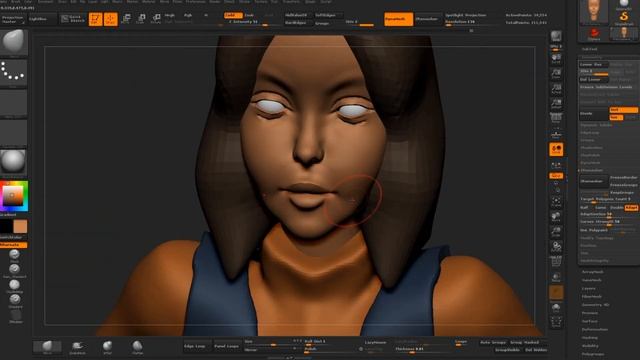Pick a hue in the color picker square
The width and height of the screenshot is (640, 360).
point(14,196)
